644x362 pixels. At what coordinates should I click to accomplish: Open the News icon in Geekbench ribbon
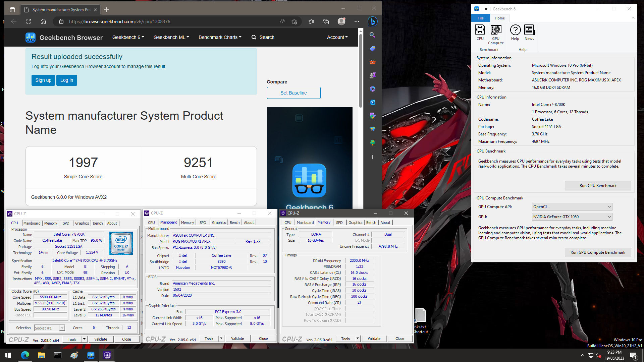click(529, 33)
